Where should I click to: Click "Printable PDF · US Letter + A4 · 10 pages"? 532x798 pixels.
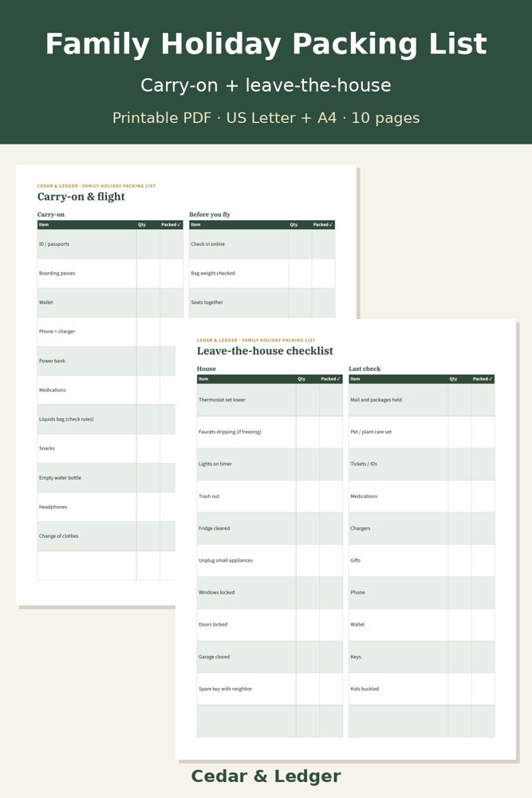[x=266, y=118]
